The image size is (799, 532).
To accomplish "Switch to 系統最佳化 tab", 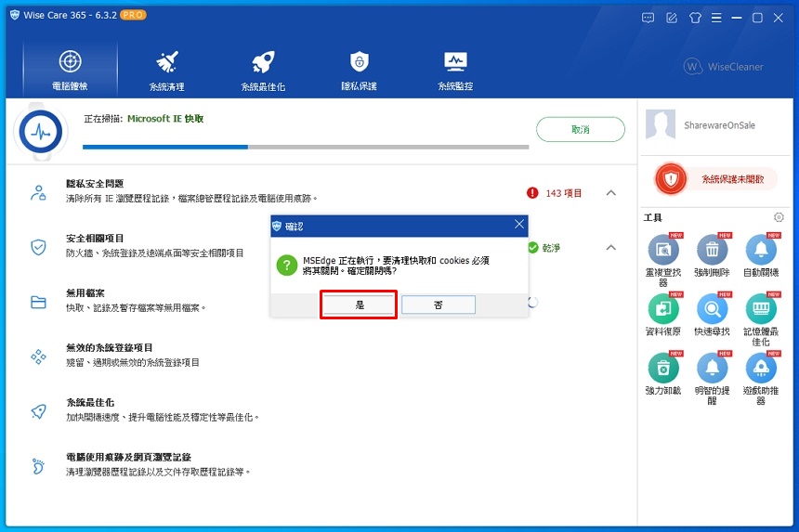I will (263, 70).
